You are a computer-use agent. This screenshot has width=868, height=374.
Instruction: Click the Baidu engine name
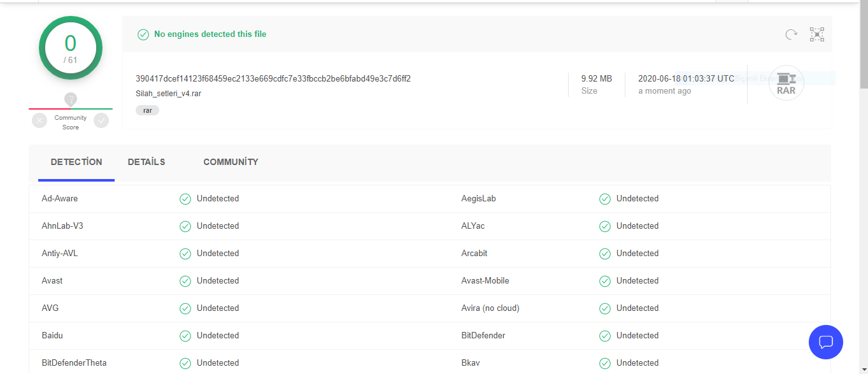click(x=52, y=336)
